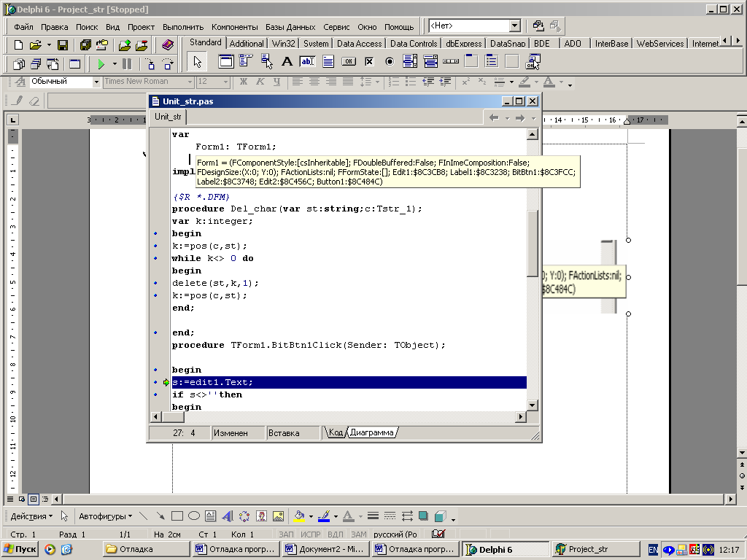Toggle bold (Ж) in Word toolbar
Screen dimensions: 747x560
coord(244,82)
